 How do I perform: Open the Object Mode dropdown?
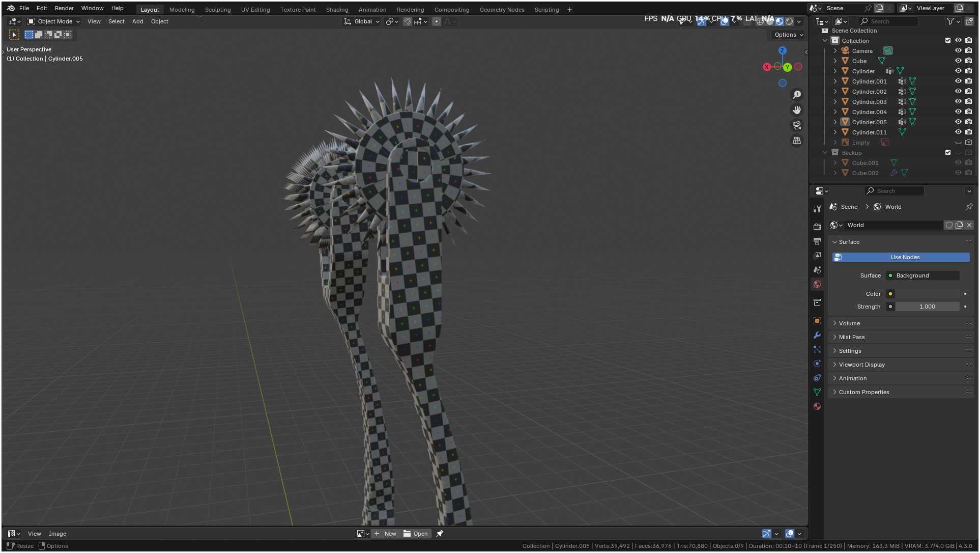tap(53, 21)
